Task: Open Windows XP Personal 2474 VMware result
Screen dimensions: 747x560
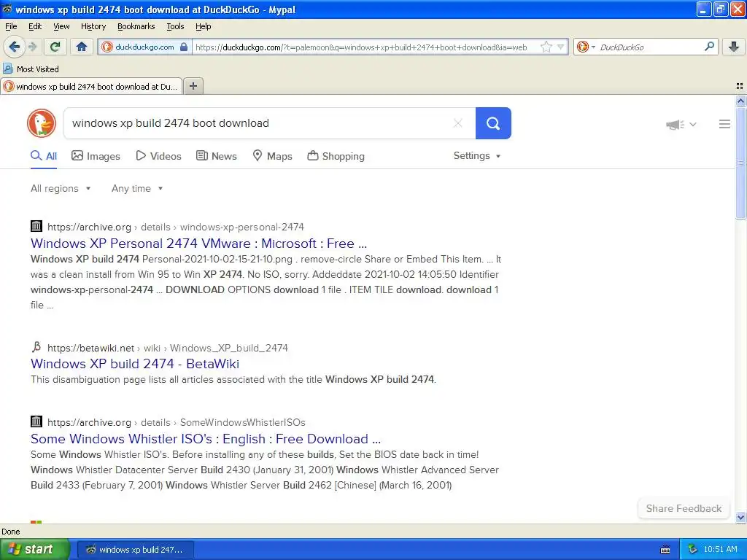Action: (198, 244)
